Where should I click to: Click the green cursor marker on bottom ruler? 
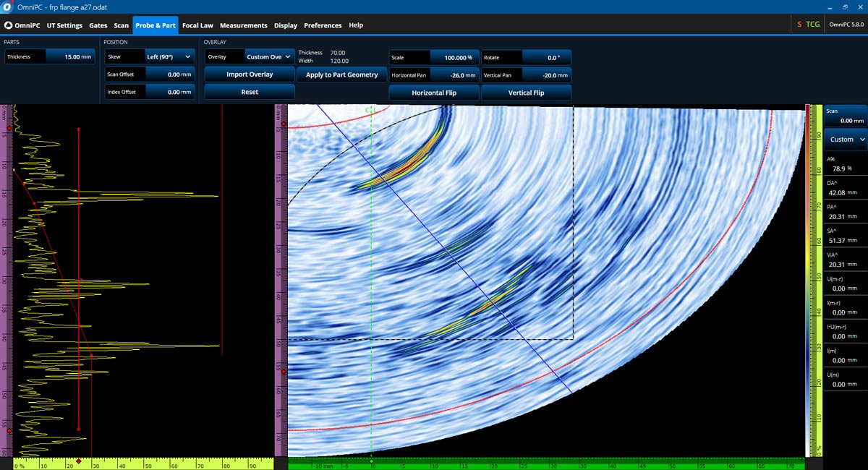371,461
